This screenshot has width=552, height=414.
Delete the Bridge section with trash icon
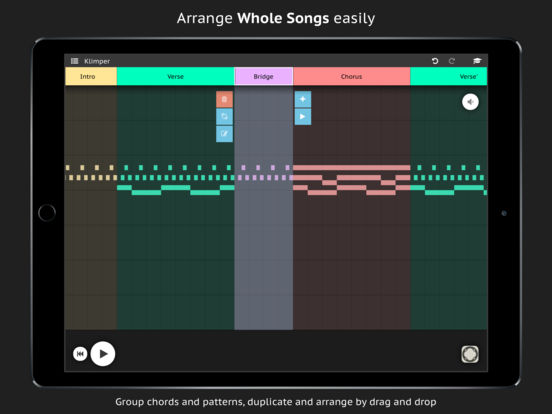pos(224,99)
